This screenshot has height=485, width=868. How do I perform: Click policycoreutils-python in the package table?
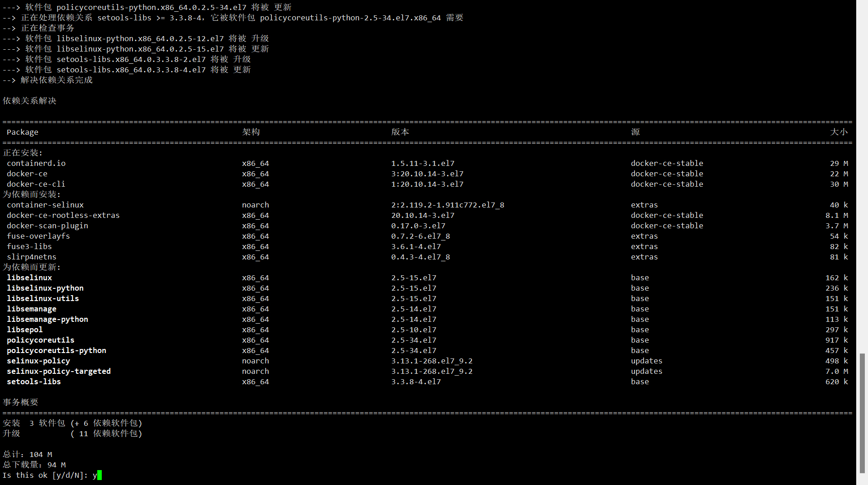pyautogui.click(x=57, y=350)
